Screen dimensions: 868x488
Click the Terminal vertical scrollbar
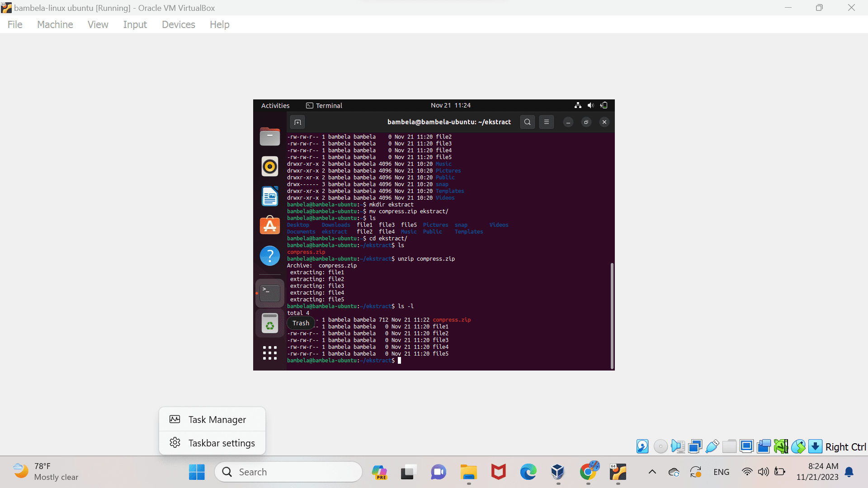[612, 315]
